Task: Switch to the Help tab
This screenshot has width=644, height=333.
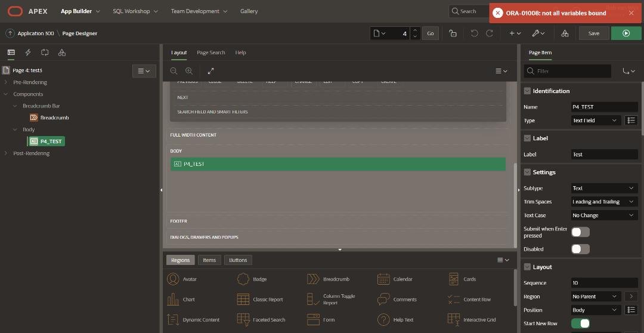Action: point(240,53)
